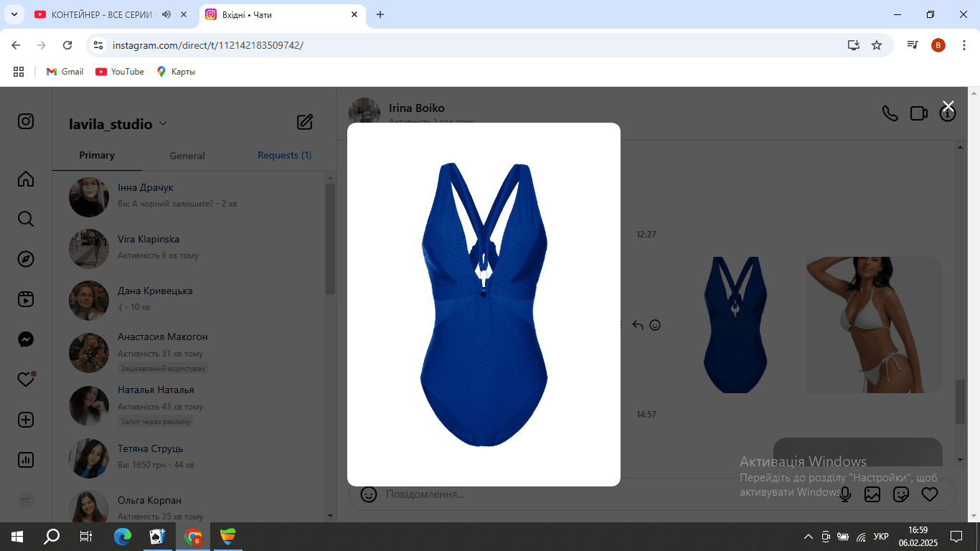
Task: Choose a GIF or sticker
Action: [x=901, y=494]
